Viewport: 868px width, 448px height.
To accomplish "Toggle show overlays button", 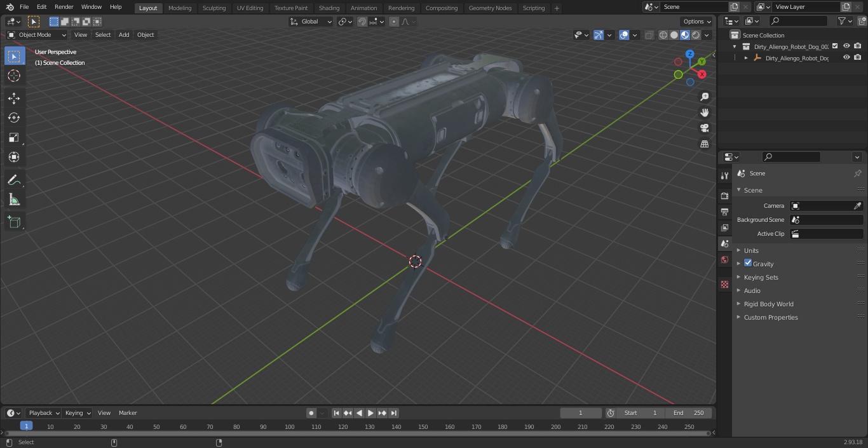I will click(624, 35).
